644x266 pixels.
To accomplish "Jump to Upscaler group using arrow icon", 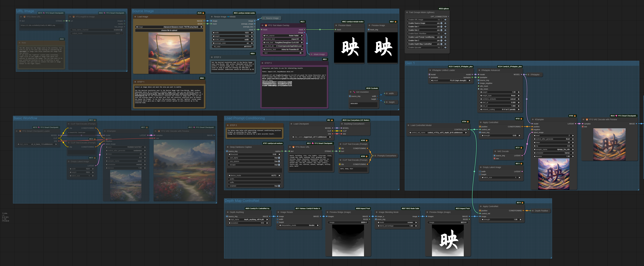I will point(445,47).
